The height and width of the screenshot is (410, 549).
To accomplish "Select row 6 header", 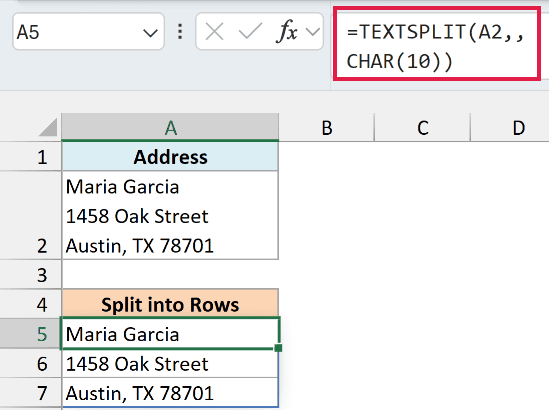I will coord(31,363).
